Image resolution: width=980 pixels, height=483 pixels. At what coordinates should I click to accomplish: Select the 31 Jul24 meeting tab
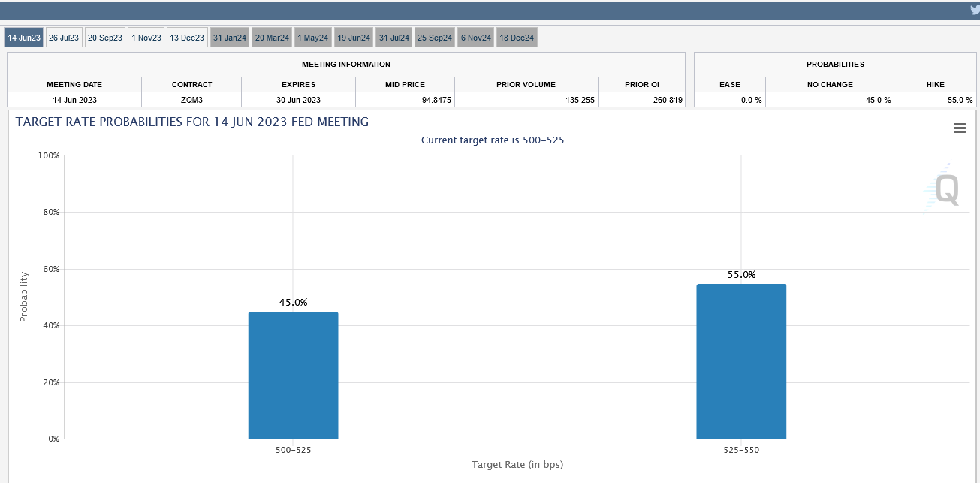tap(394, 38)
